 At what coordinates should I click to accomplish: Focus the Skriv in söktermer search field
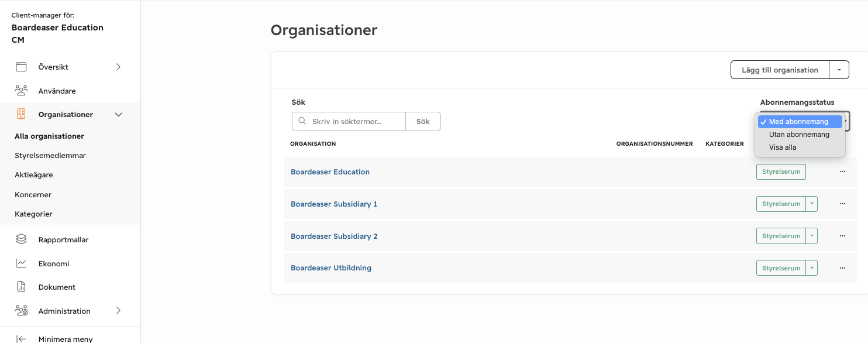(349, 121)
